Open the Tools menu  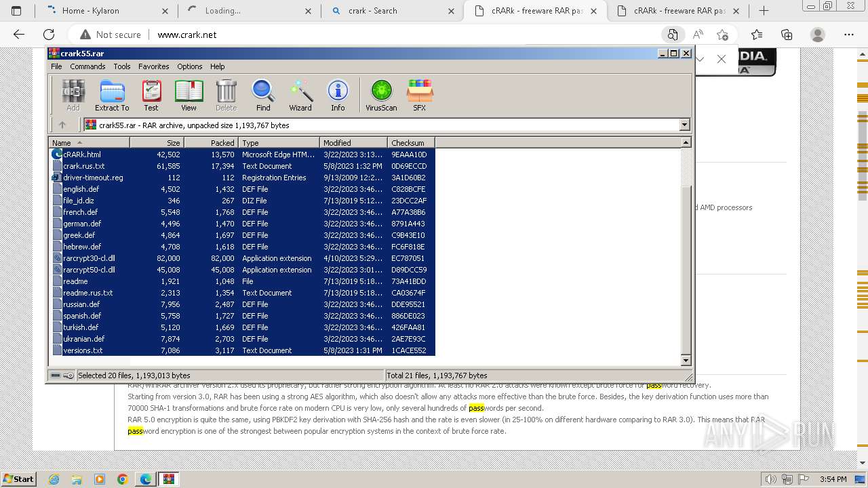coord(122,66)
